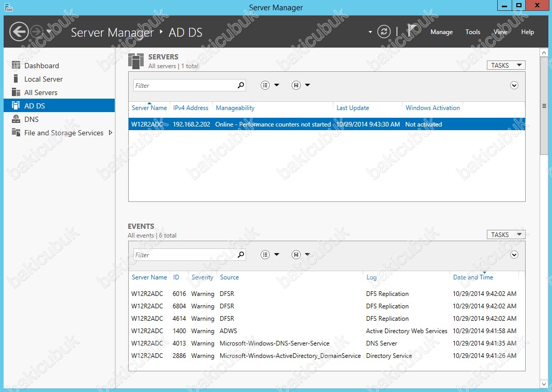552x392 pixels.
Task: Click search magnifier in Events filter
Action: point(241,255)
